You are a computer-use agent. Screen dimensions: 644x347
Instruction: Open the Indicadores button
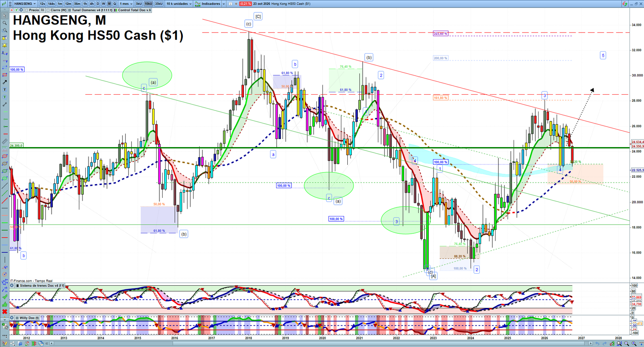click(208, 4)
